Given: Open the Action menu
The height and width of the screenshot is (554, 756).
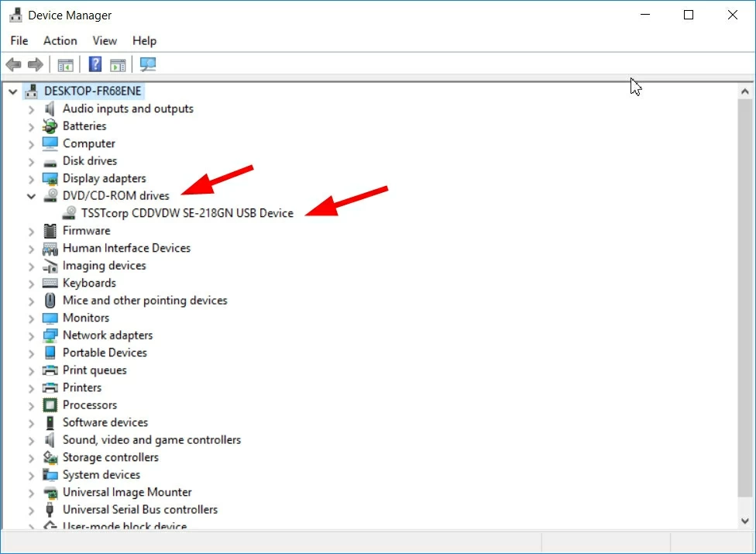Looking at the screenshot, I should [60, 41].
